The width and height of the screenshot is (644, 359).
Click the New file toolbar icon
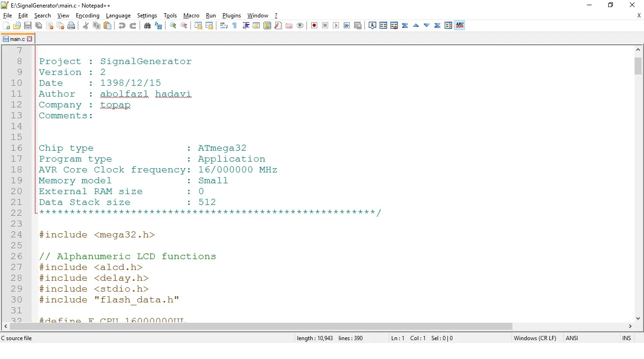tap(6, 25)
